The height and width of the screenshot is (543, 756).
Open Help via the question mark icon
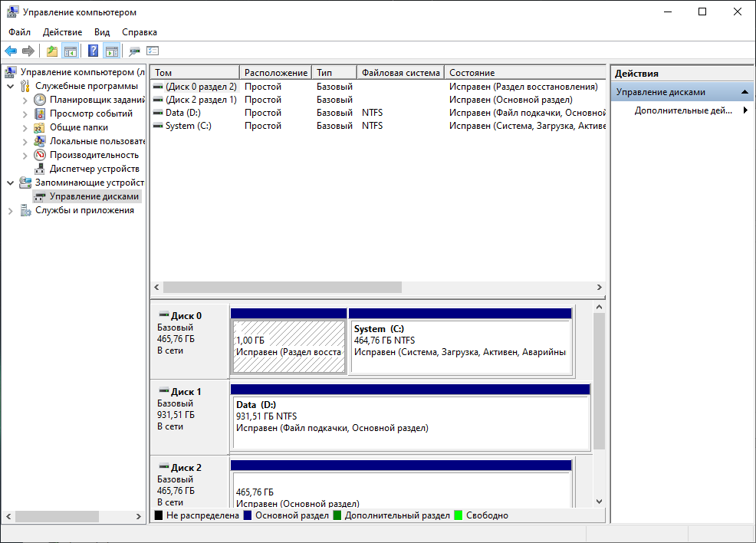(x=93, y=51)
